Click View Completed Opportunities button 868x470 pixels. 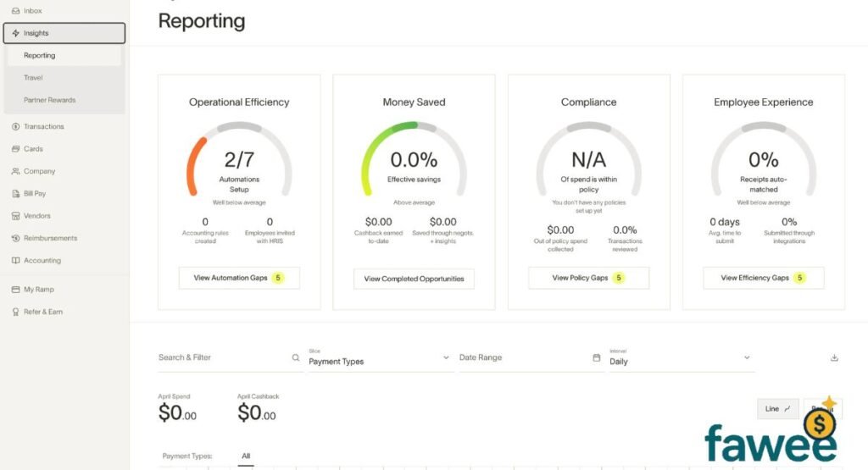414,279
